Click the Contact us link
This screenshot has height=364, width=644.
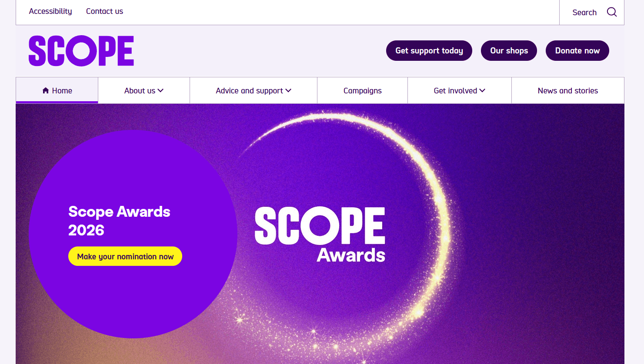[x=104, y=11]
